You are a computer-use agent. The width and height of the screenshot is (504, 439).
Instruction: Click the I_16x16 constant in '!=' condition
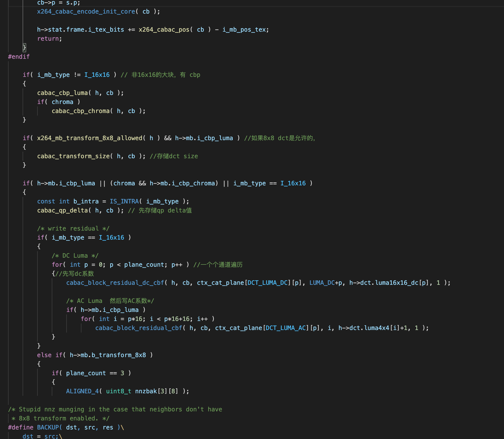click(97, 75)
